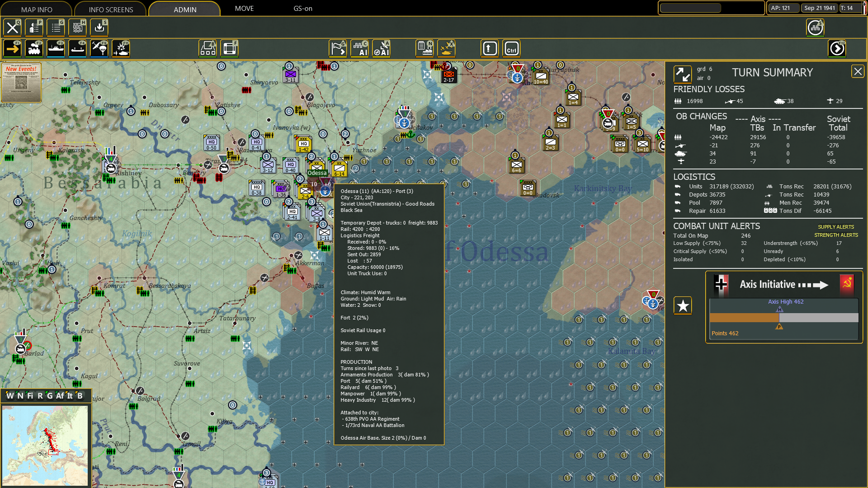The width and height of the screenshot is (868, 488).
Task: Click the star victory button
Action: [x=682, y=305]
